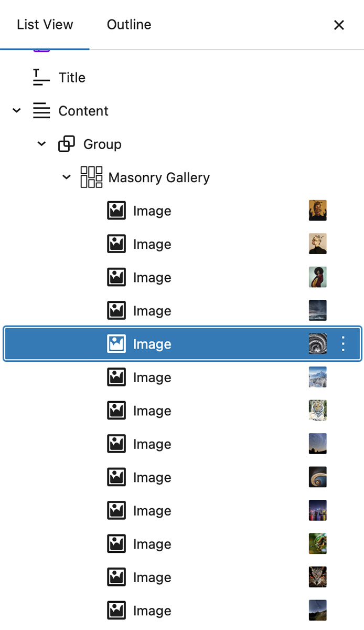Click the Masonry Gallery block icon
Viewport: 364px width, 630px height.
click(91, 177)
